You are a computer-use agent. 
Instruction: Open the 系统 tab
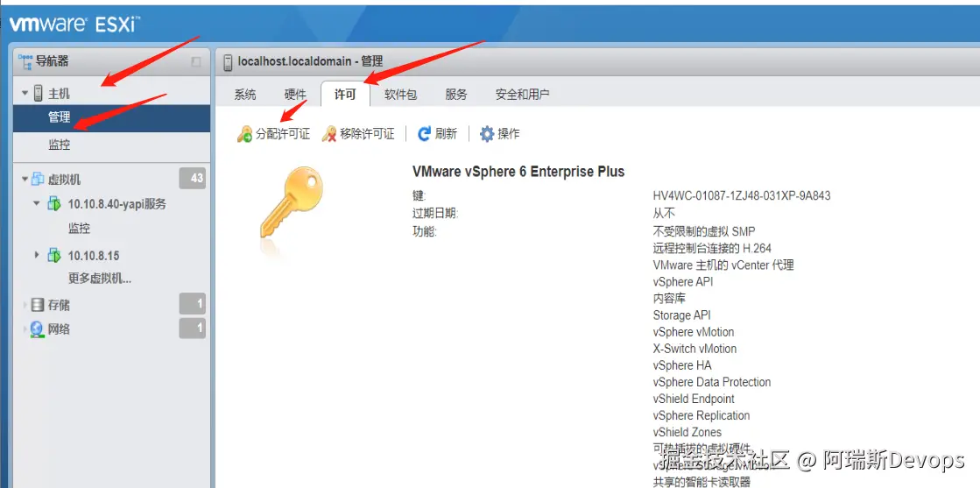click(245, 95)
